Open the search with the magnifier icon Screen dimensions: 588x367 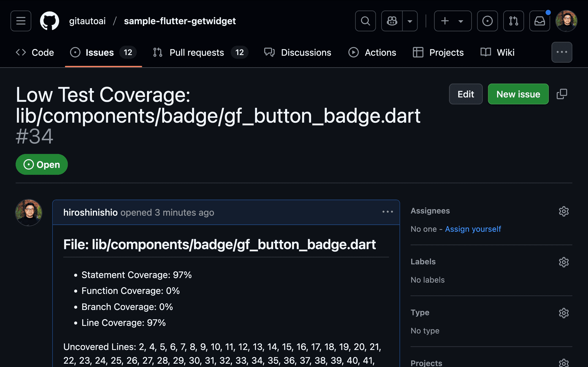[365, 21]
